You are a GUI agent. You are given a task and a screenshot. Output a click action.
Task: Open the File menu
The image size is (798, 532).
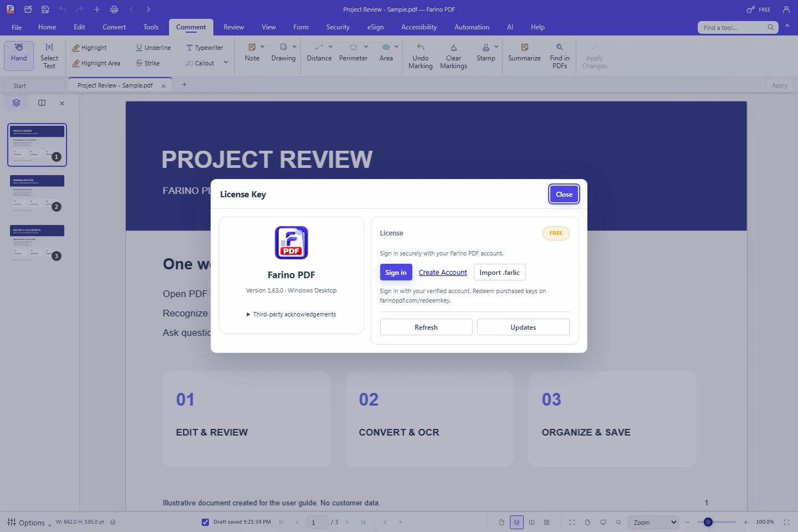[x=17, y=27]
